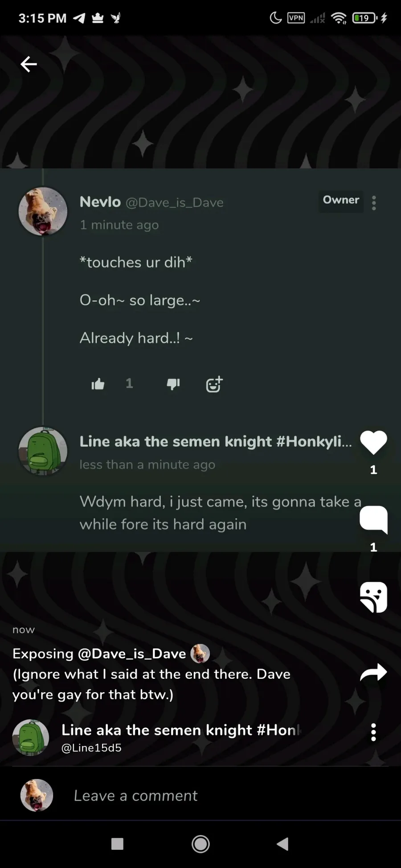Tap the back arrow icon

point(29,64)
